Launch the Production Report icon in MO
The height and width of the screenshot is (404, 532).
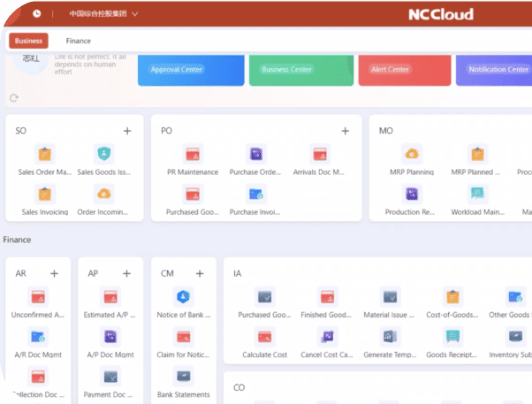click(x=412, y=194)
